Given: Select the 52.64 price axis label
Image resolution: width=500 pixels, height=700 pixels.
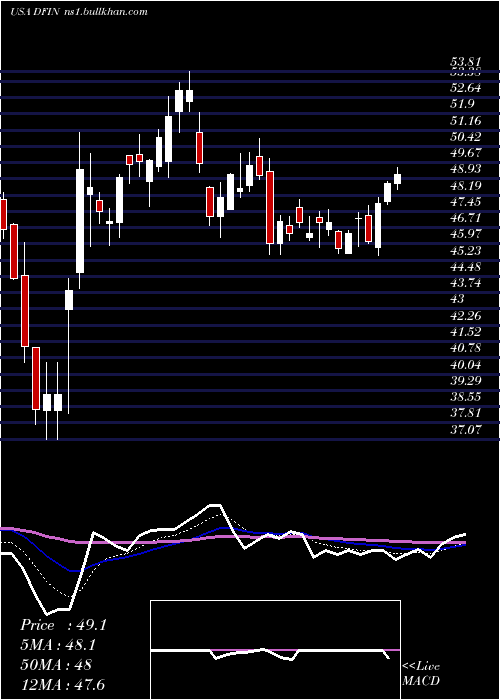Looking at the screenshot, I should point(465,88).
